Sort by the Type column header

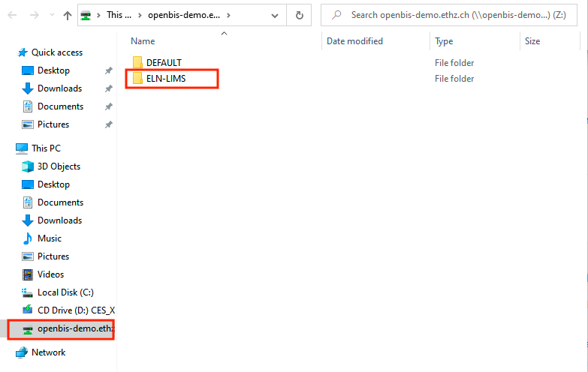(444, 41)
